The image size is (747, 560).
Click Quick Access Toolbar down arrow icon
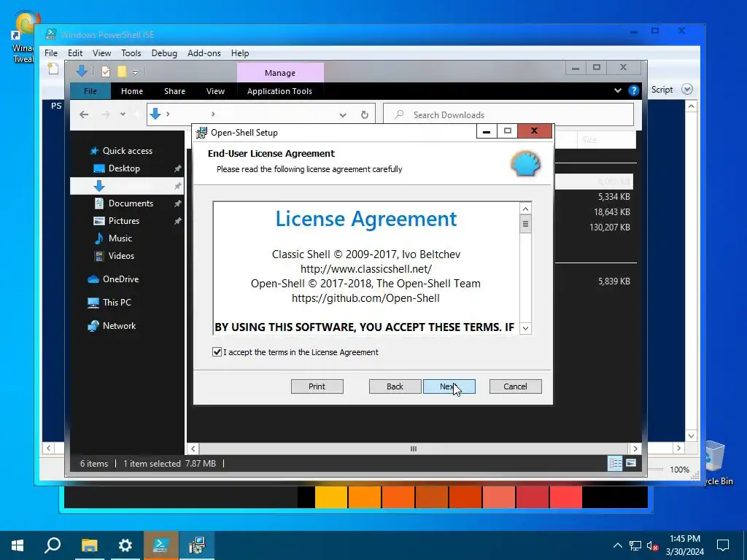(82, 71)
